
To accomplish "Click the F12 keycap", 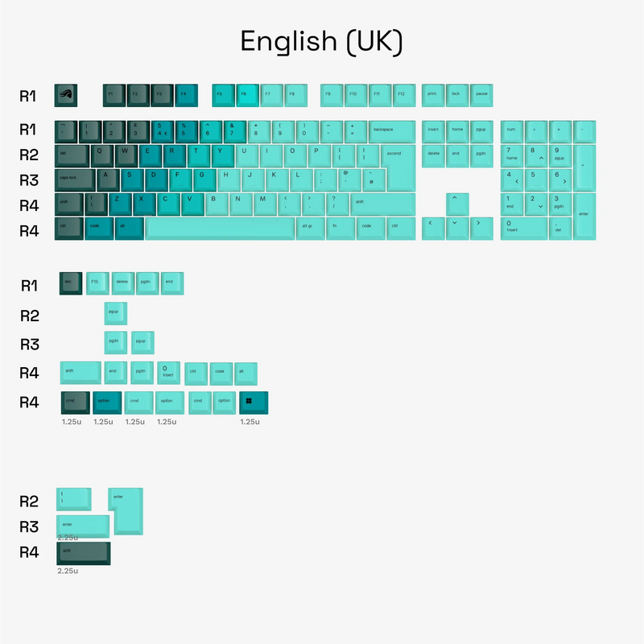I will (x=402, y=95).
